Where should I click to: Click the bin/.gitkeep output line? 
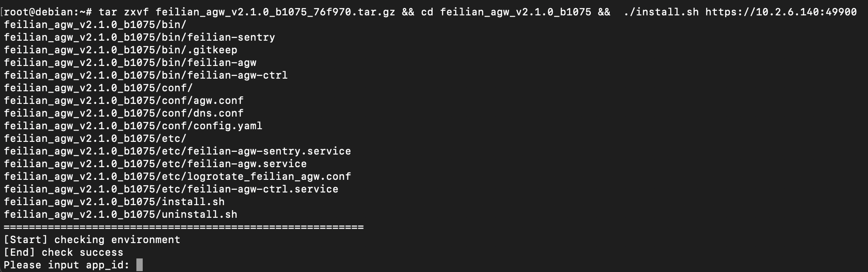pos(121,50)
